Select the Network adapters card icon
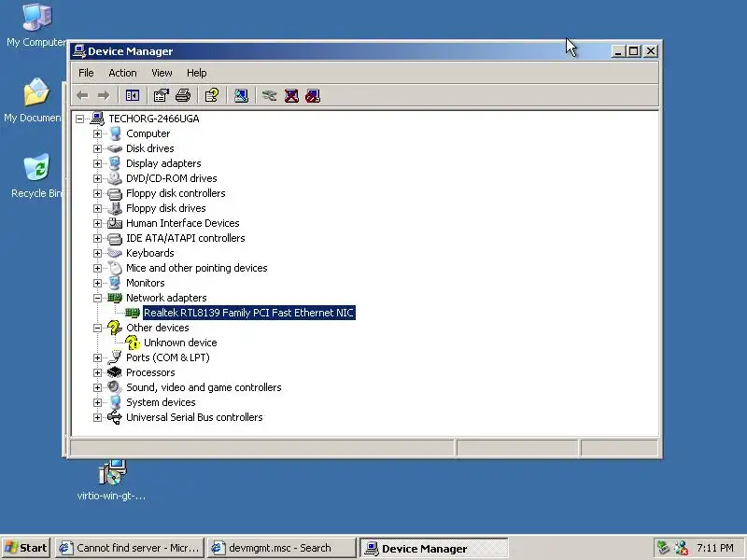This screenshot has width=747, height=560. [115, 298]
